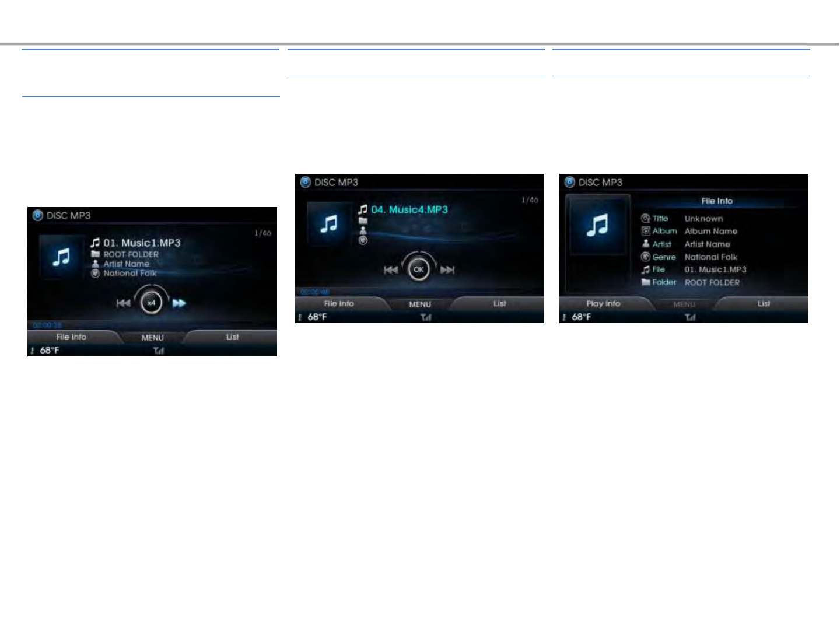The height and width of the screenshot is (630, 840).
Task: Click signal strength icon in x4 screen status bar
Action: tap(159, 351)
